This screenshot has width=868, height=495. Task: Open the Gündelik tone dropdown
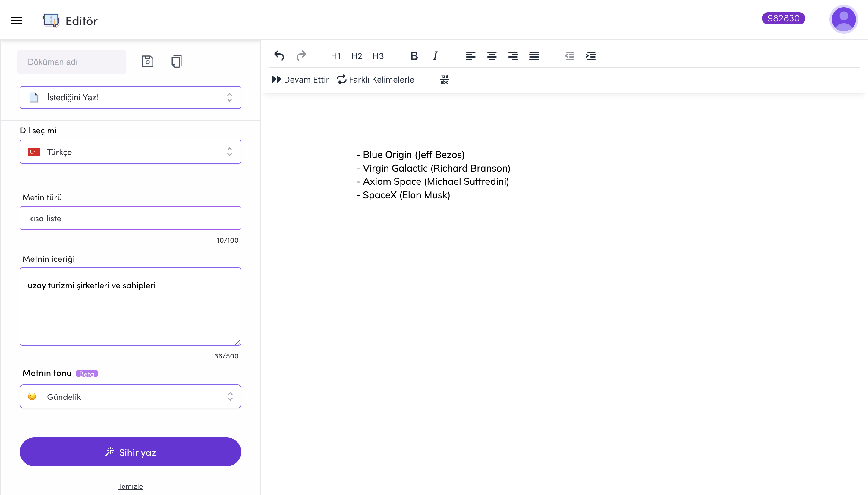point(131,396)
